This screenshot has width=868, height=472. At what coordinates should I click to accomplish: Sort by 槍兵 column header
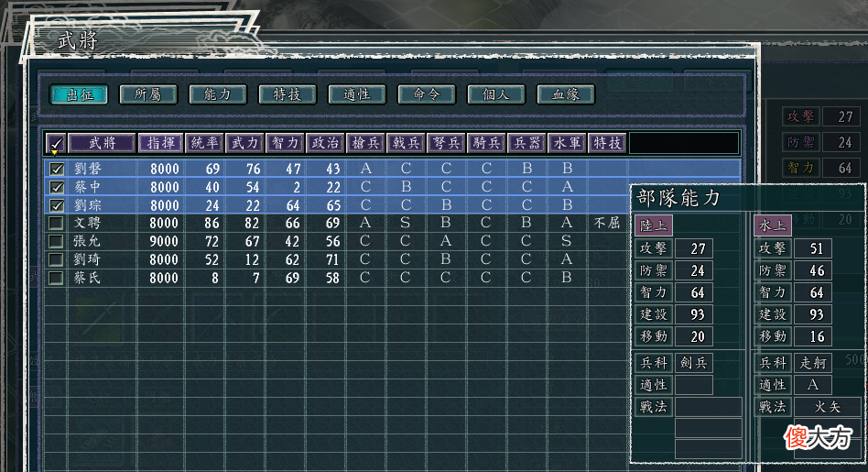pos(366,144)
